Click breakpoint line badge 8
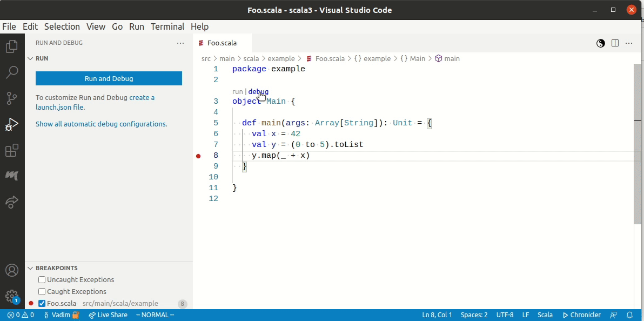Viewport: 644px width, 321px height. pyautogui.click(x=183, y=304)
